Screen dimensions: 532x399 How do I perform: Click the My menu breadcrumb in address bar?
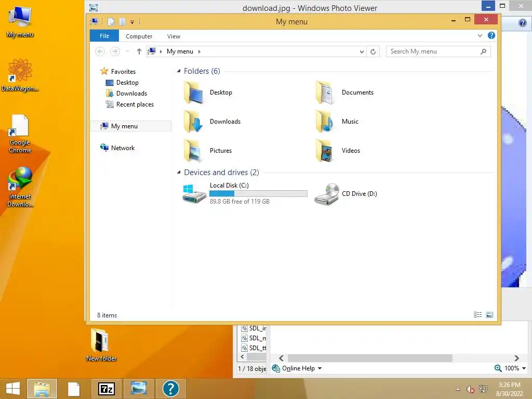pyautogui.click(x=180, y=51)
